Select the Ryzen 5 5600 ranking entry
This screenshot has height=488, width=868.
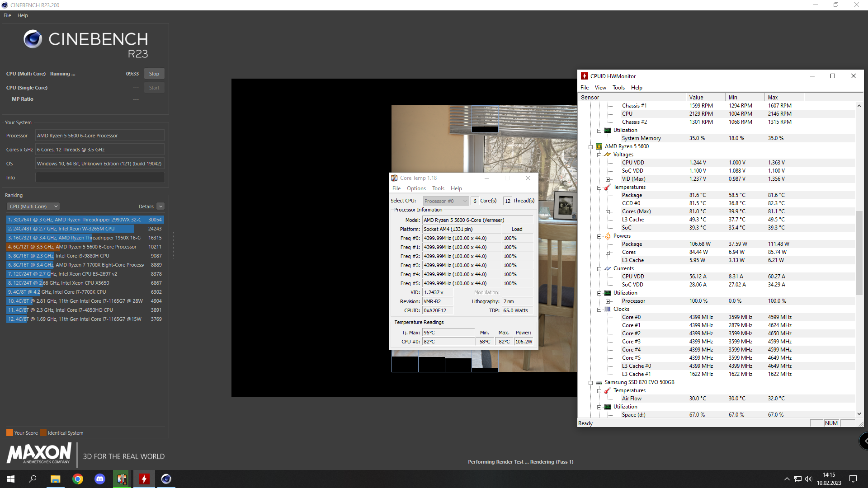(85, 247)
